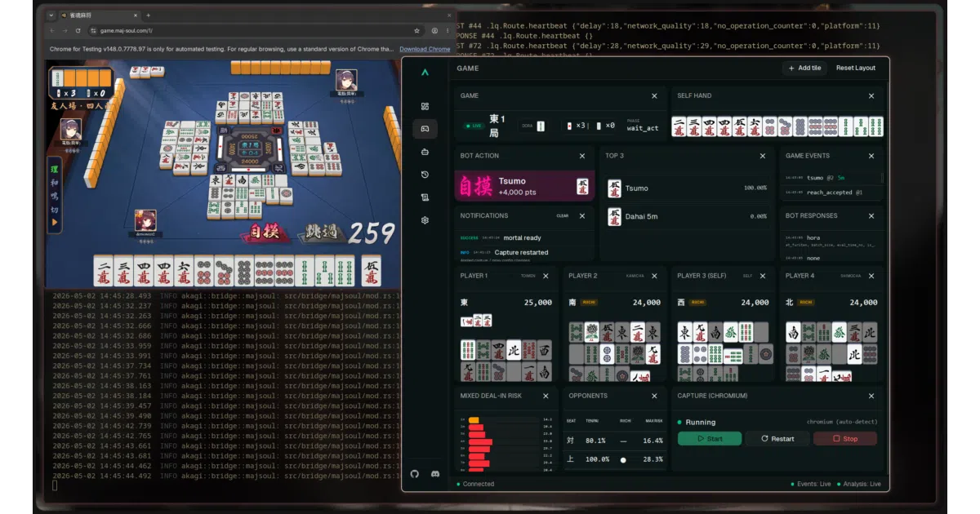Screen dimensions: 980x514
Task: Collapse the game's left option panel with the orange arrow
Action: (x=55, y=223)
